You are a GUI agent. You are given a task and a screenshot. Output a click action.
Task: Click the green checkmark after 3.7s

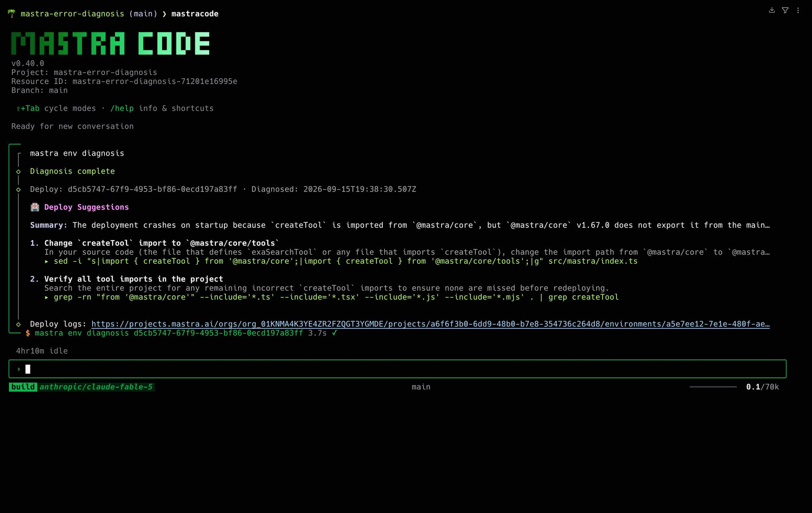point(334,333)
